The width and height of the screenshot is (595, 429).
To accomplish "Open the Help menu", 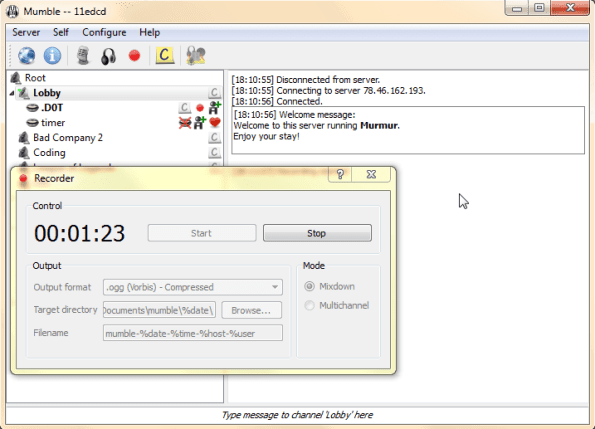I will point(150,33).
